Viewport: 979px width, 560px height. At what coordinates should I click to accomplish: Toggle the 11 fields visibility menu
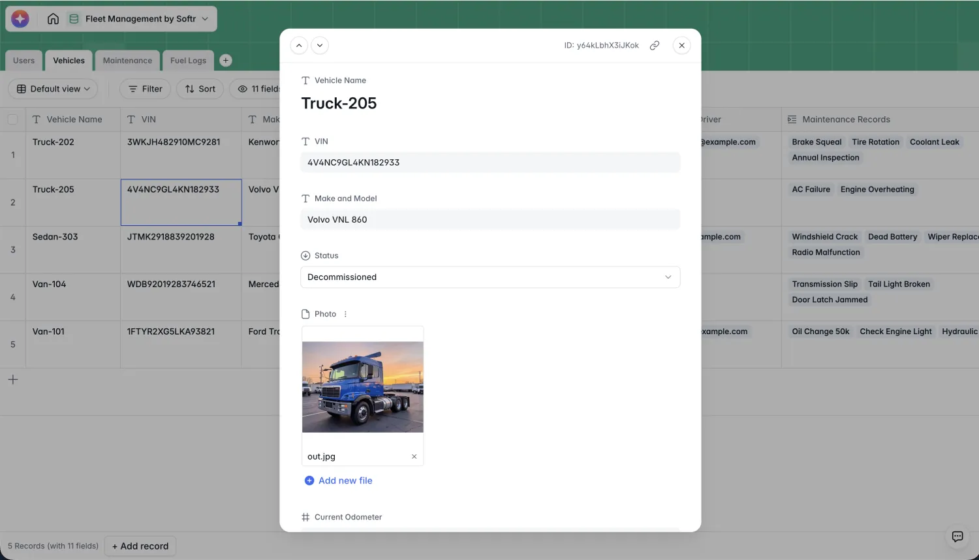tap(258, 89)
